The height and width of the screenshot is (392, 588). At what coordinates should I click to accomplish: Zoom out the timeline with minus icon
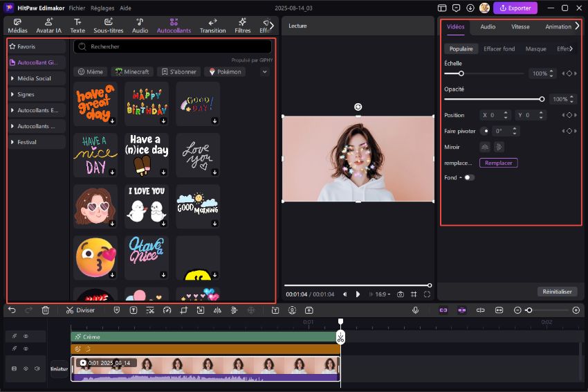517,310
